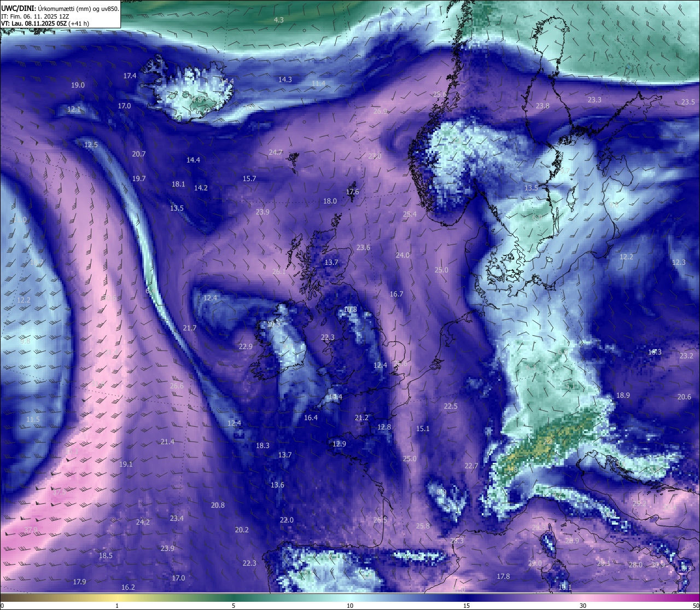
Task: Click the 23.4 value label
Action: pyautogui.click(x=177, y=519)
